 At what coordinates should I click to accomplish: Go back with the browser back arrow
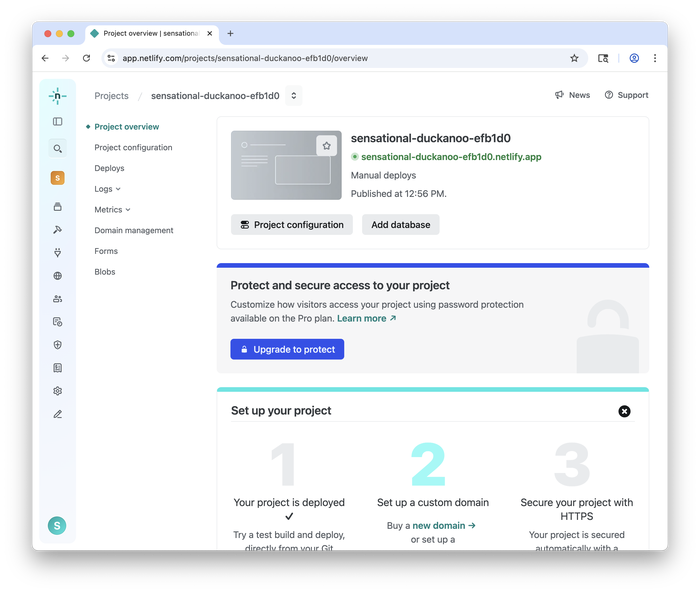(x=45, y=58)
